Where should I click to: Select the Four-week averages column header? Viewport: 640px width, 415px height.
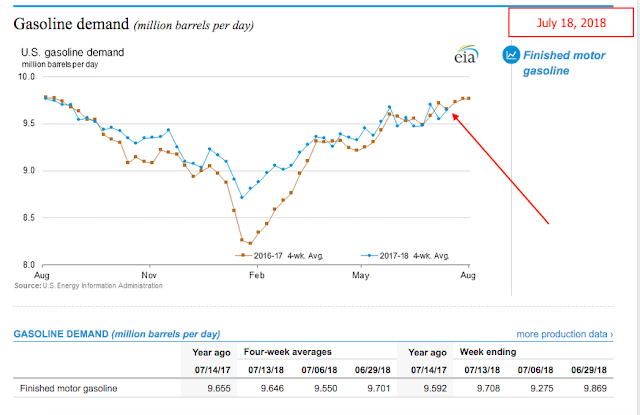(288, 352)
